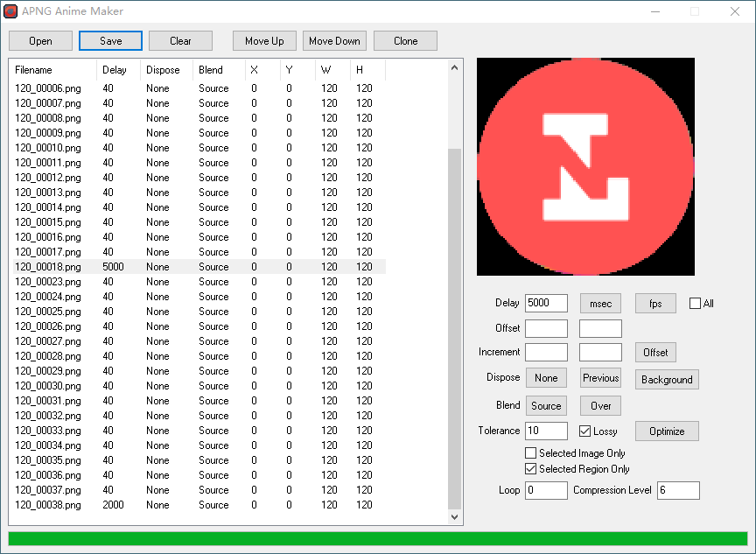756x554 pixels.
Task: Select row 120_00029.png
Action: 199,371
